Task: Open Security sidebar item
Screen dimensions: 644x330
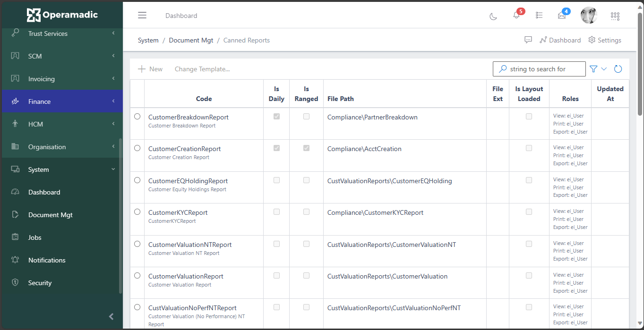Action: pyautogui.click(x=61, y=283)
